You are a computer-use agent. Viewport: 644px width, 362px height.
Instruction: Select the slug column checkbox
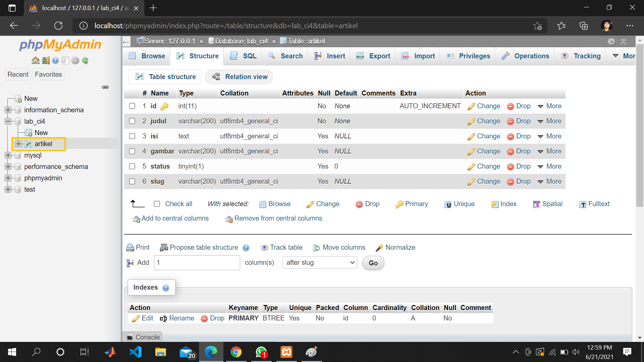(x=132, y=181)
